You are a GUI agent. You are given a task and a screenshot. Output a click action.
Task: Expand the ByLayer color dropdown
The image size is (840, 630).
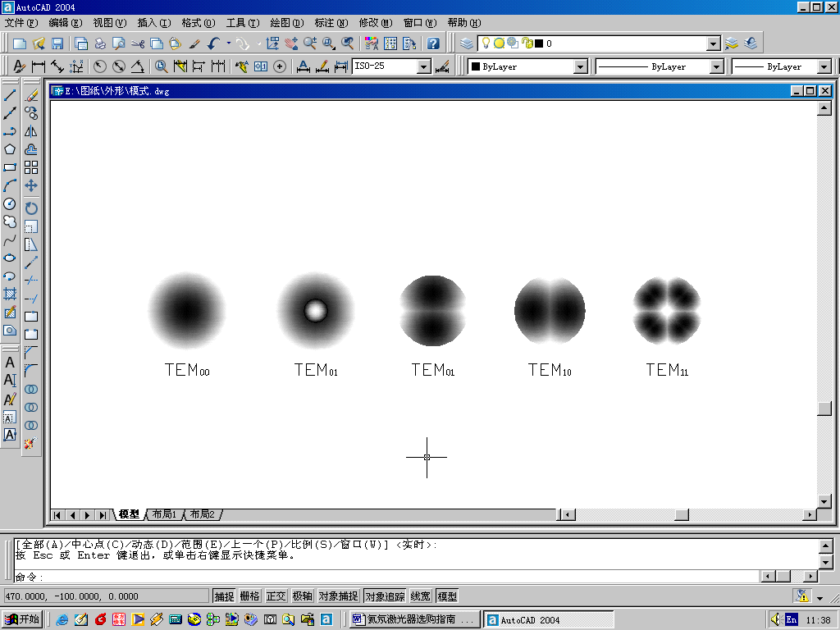(x=580, y=66)
